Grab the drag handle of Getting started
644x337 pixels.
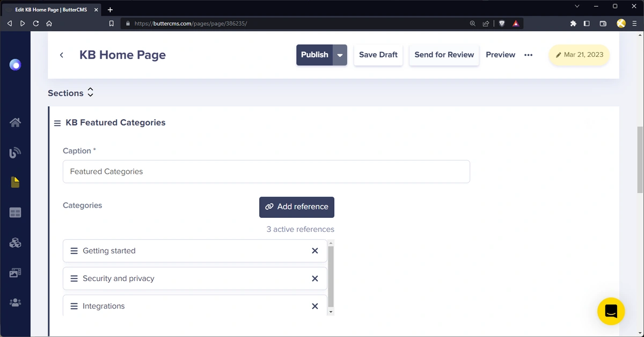point(74,251)
